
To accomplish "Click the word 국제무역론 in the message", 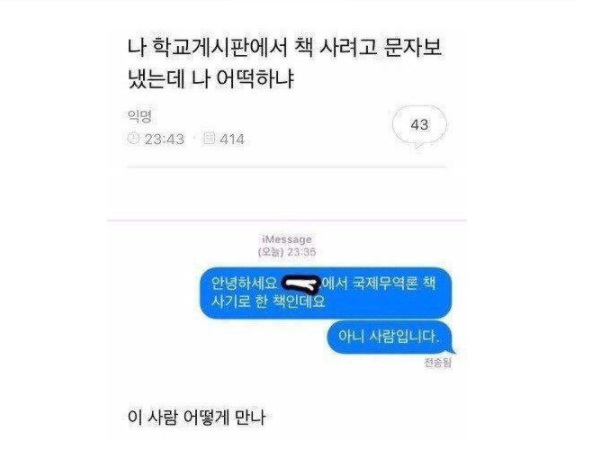I will tap(385, 284).
